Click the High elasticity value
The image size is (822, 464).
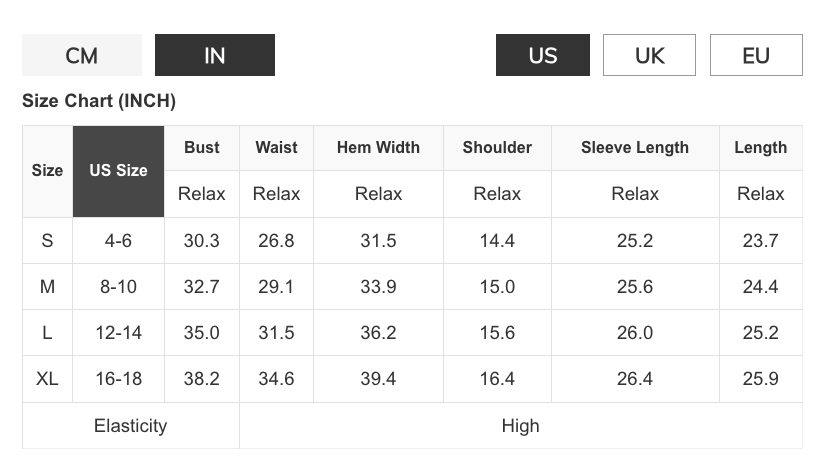pos(521,426)
